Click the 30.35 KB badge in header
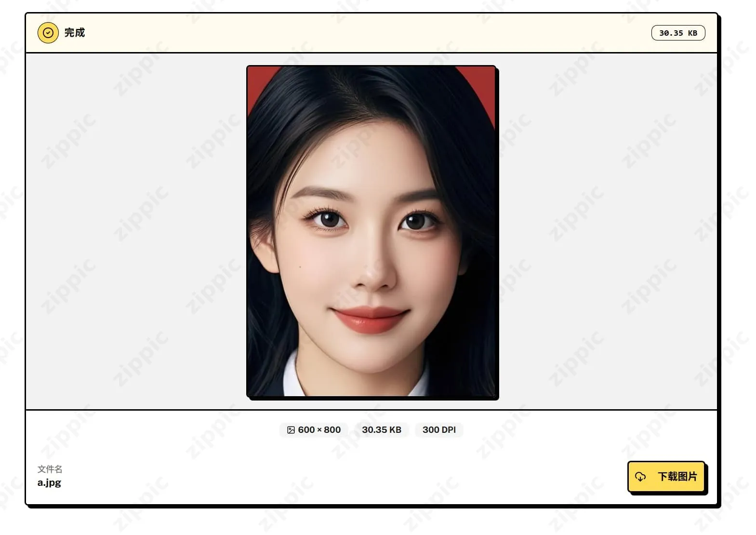Image resolution: width=756 pixels, height=535 pixels. pyautogui.click(x=677, y=33)
